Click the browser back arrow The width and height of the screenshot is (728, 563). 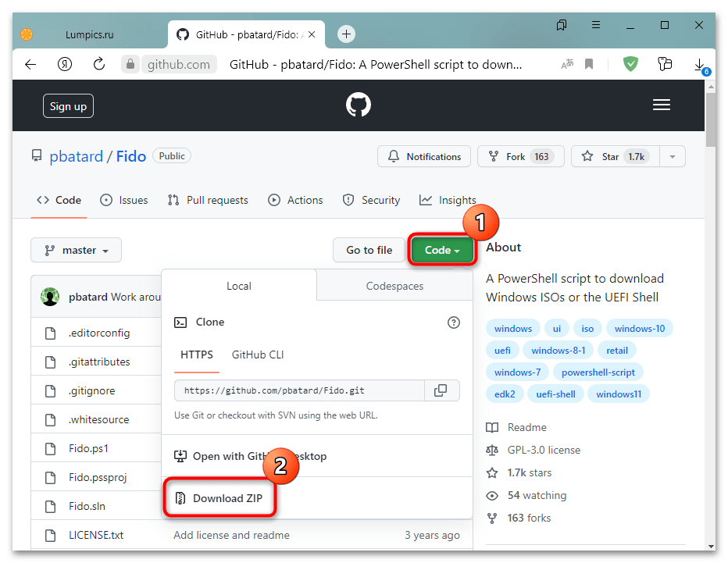coord(30,65)
